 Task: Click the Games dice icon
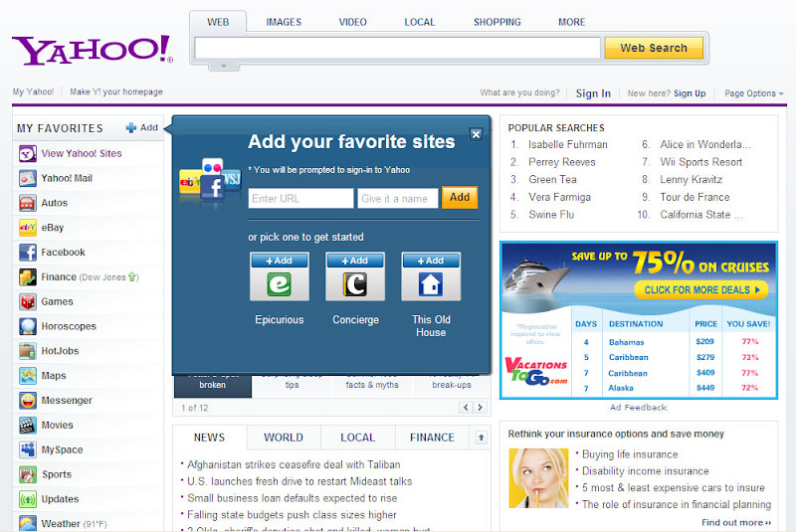tap(28, 301)
